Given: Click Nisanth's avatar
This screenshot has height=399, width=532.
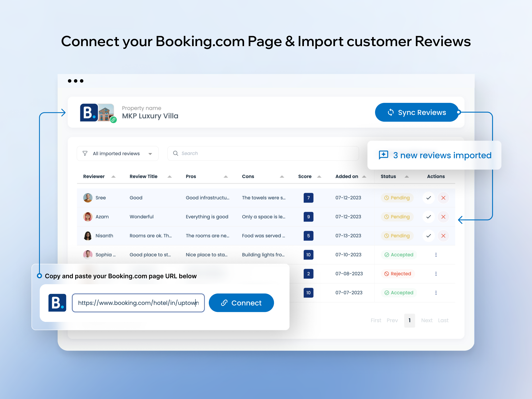Looking at the screenshot, I should pyautogui.click(x=88, y=236).
